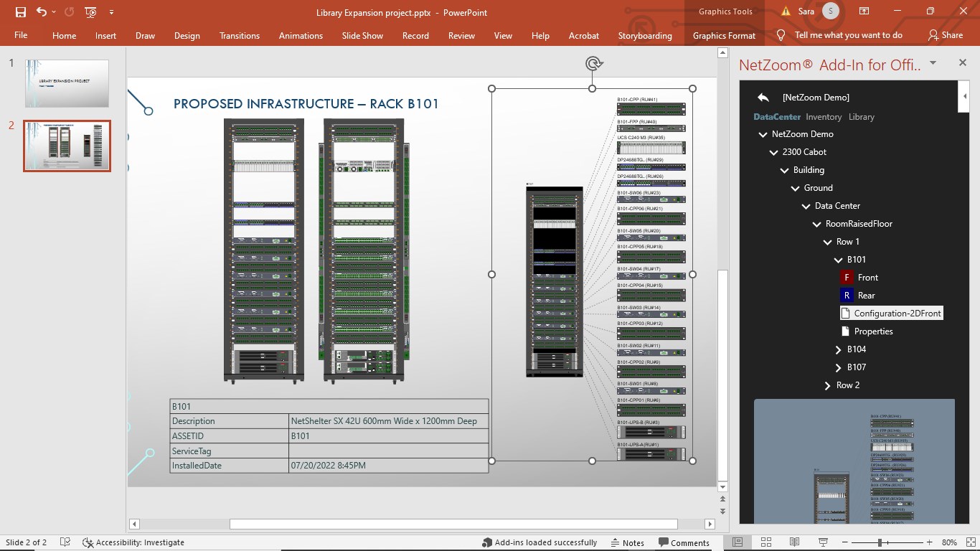Switch to Slide Sorter view
980x551 pixels.
click(765, 542)
